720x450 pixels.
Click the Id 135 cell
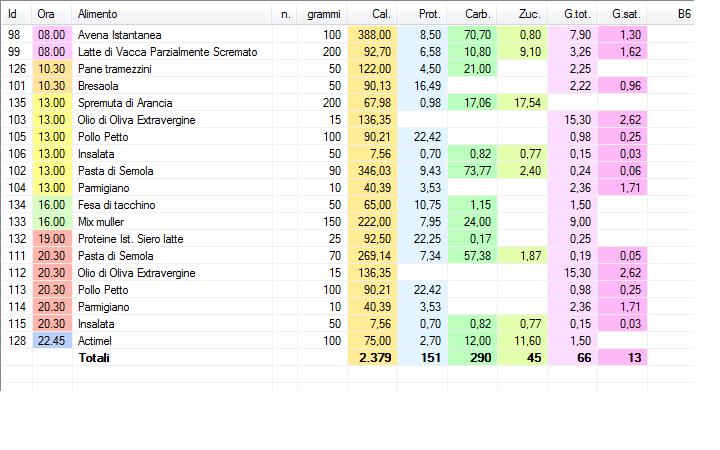[17, 103]
